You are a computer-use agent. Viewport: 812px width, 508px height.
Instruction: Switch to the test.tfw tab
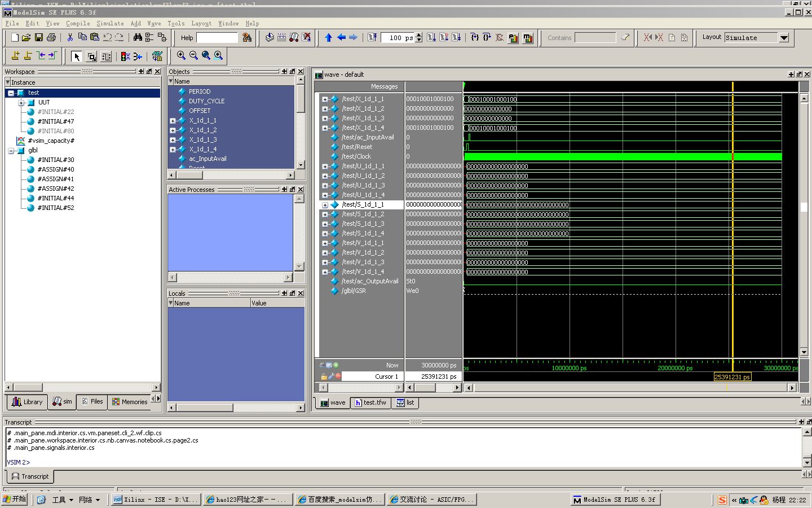point(370,402)
